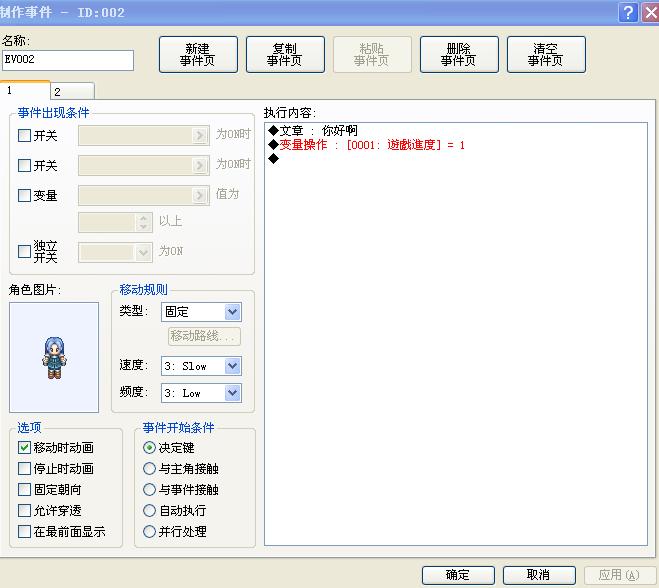Switch to event page tab 1
The width and height of the screenshot is (659, 588).
(x=25, y=90)
